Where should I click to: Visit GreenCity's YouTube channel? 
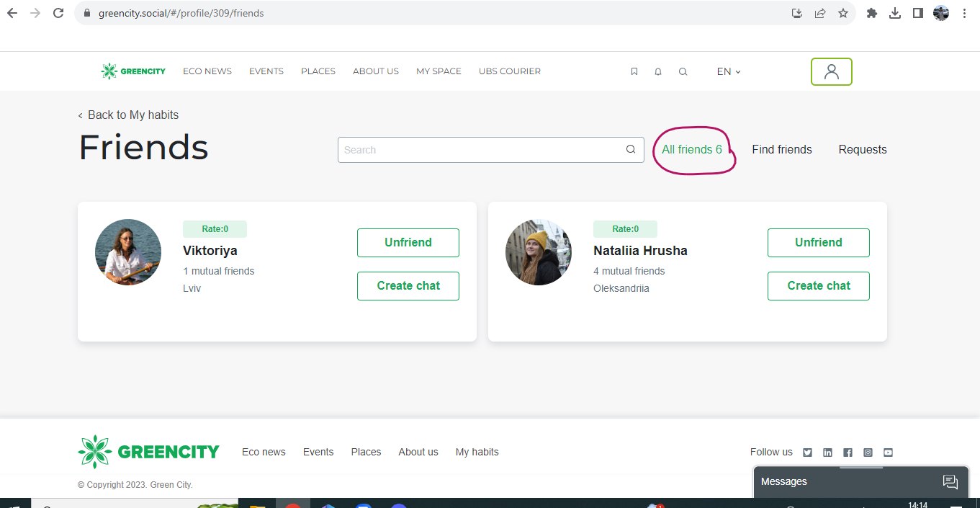click(x=888, y=452)
